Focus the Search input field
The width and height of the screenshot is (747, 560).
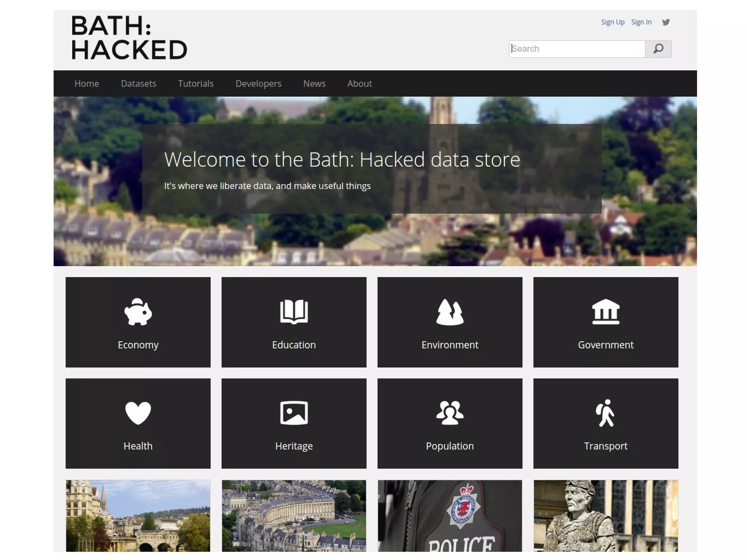point(577,49)
